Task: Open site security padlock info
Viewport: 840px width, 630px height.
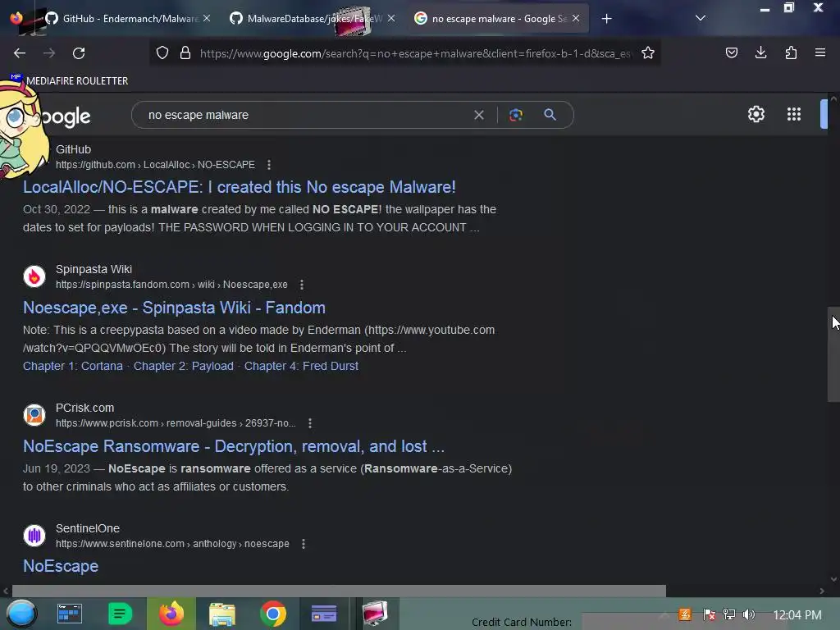Action: coord(185,52)
